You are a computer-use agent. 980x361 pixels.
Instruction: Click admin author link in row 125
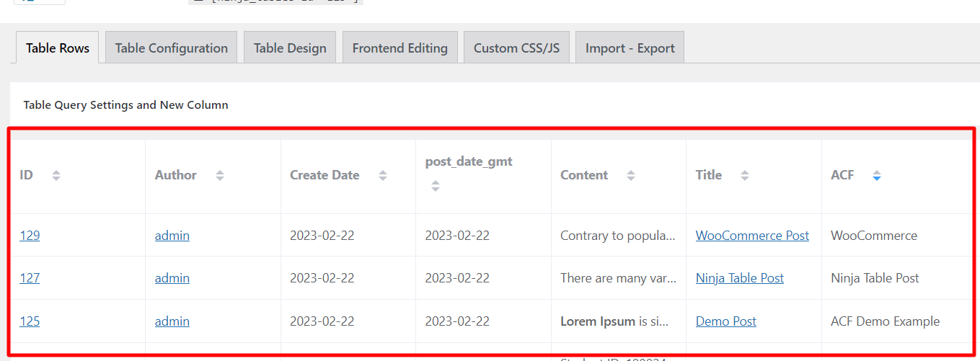point(172,321)
